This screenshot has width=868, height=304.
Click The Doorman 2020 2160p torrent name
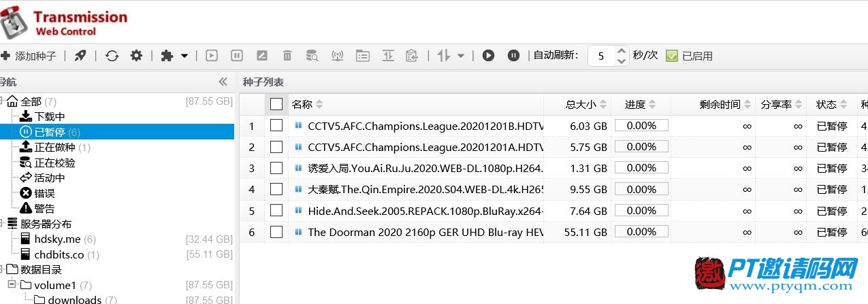click(425, 232)
